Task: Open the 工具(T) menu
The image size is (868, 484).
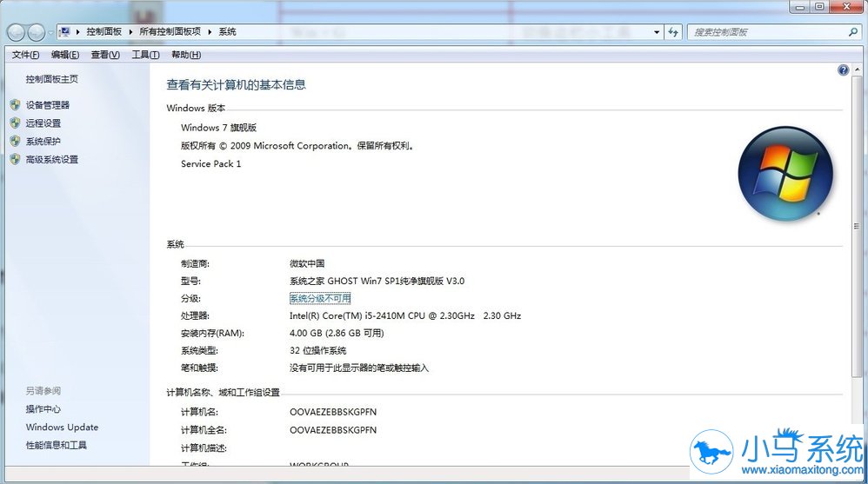Action: click(145, 55)
